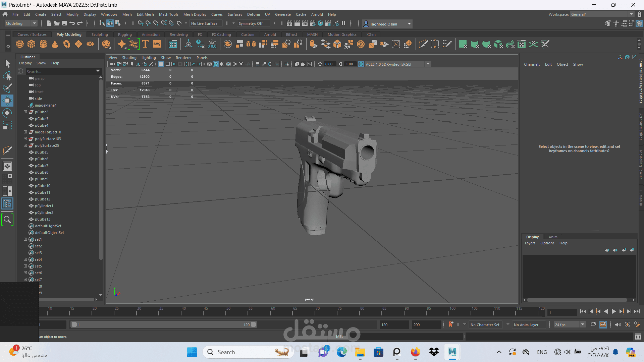Click the polygon cylinder shelf icon

43,44
